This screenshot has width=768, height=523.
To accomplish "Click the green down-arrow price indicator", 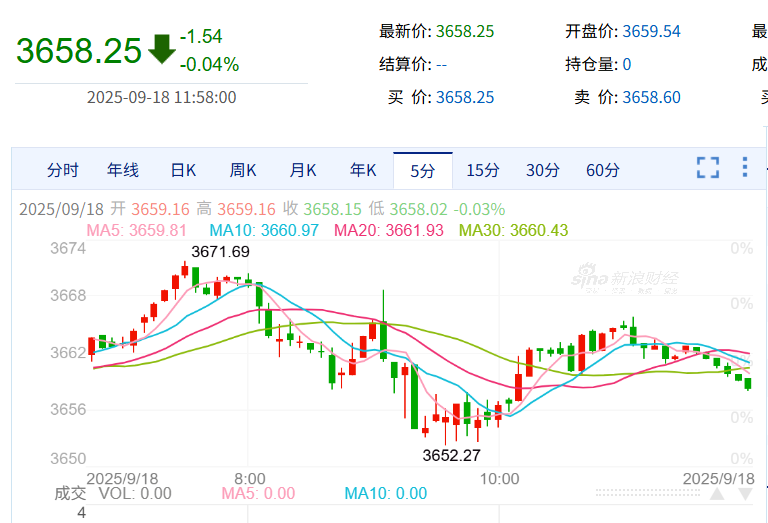I will [x=161, y=49].
